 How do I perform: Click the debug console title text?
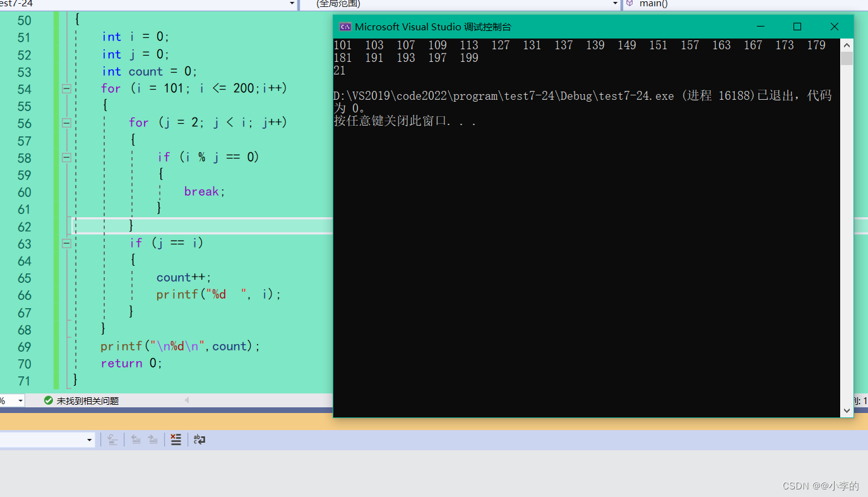(433, 27)
